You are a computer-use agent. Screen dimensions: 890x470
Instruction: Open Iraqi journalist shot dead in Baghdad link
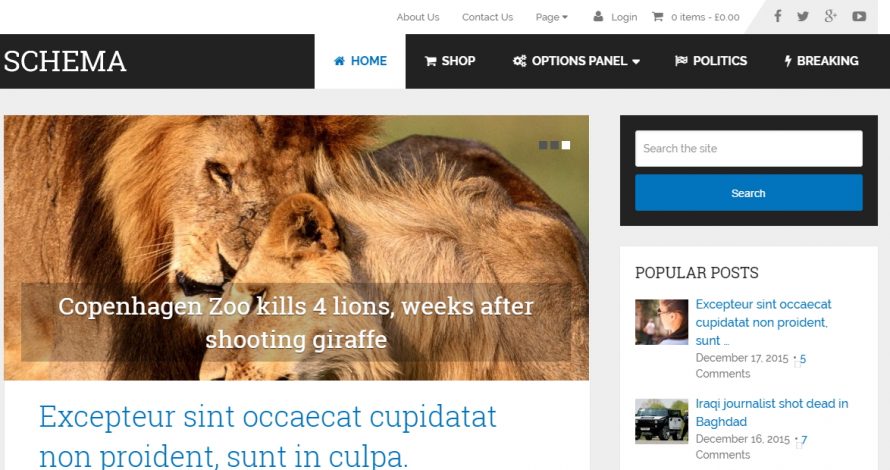tap(771, 413)
